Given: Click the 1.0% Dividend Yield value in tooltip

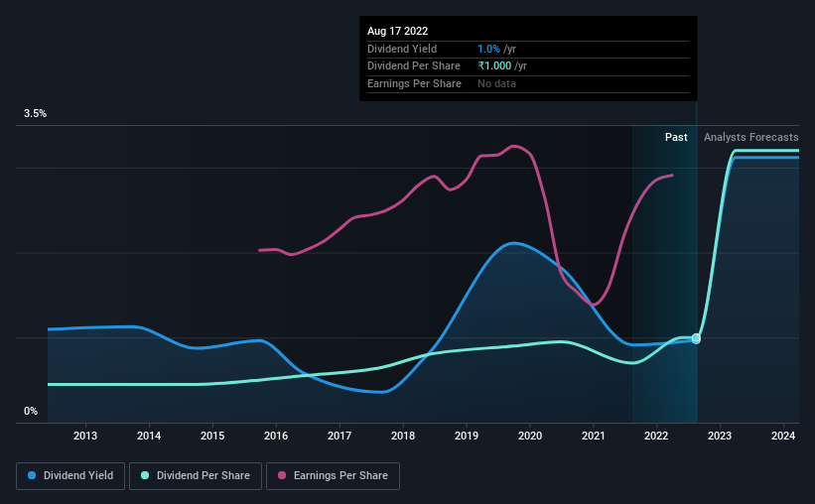Looking at the screenshot, I should pos(488,49).
